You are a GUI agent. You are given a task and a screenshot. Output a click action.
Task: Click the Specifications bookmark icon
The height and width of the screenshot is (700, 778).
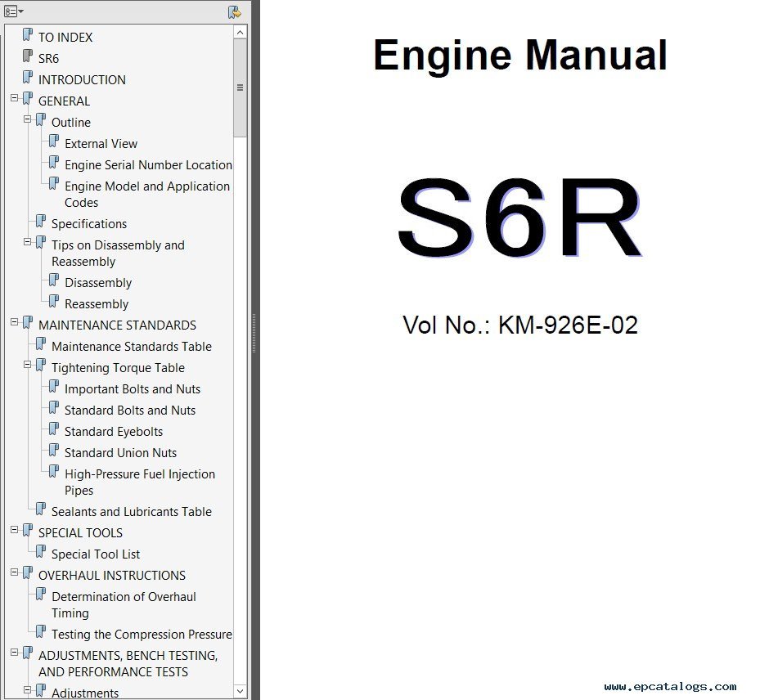(41, 222)
